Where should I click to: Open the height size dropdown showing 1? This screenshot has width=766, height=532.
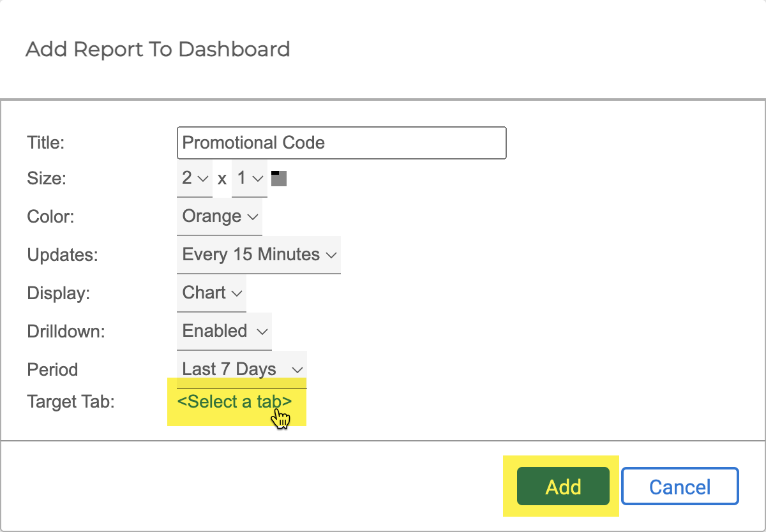coord(249,179)
